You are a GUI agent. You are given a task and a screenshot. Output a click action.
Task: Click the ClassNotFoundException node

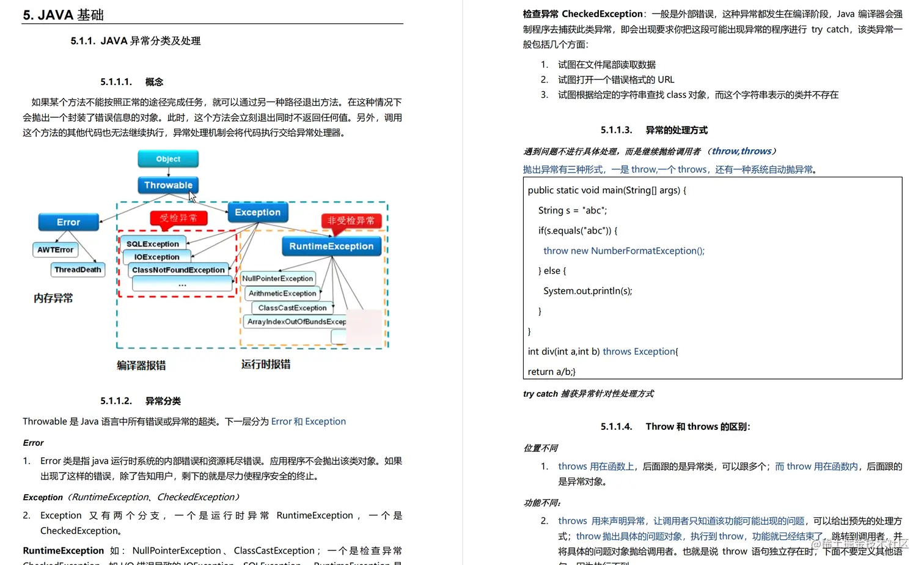[178, 270]
